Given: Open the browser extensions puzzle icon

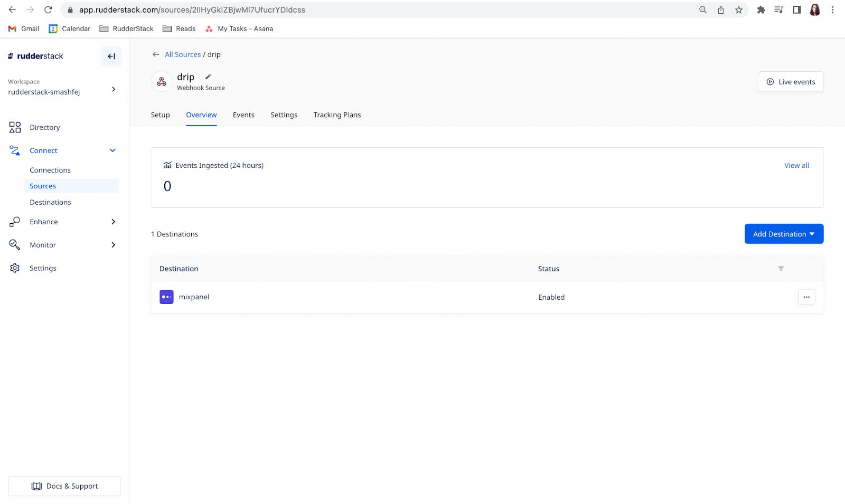Looking at the screenshot, I should click(x=761, y=9).
